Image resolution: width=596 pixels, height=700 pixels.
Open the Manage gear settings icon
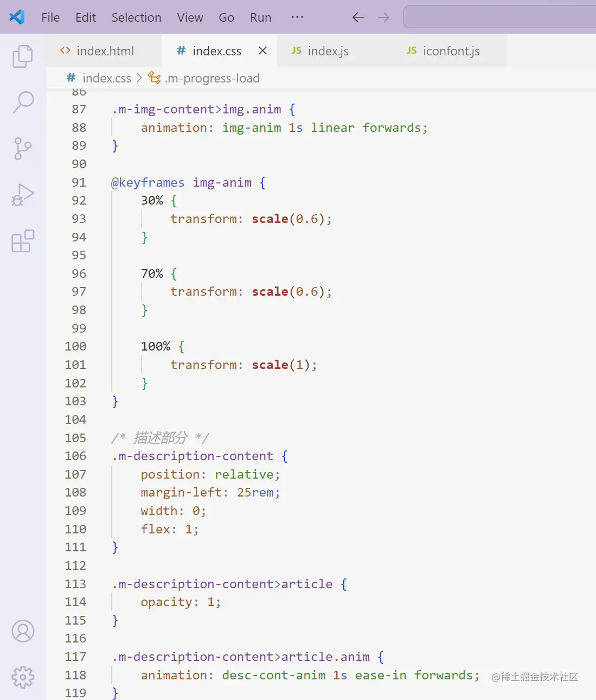(23, 677)
